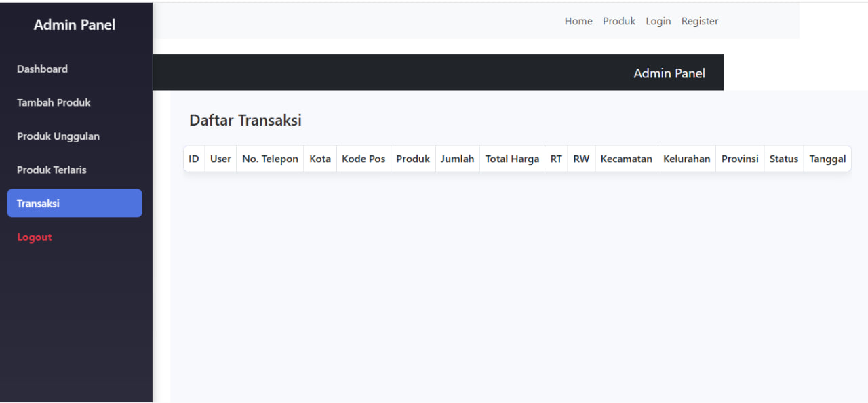Open the Register link in navbar

point(700,21)
